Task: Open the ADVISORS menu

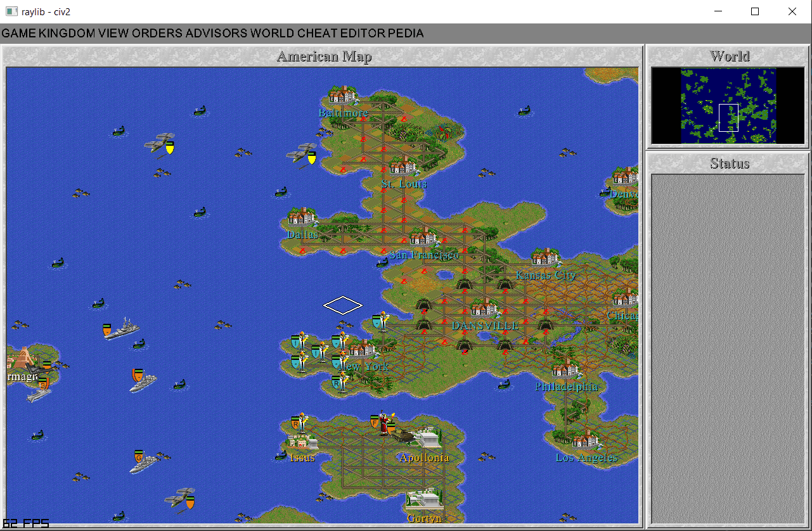Action: point(216,34)
